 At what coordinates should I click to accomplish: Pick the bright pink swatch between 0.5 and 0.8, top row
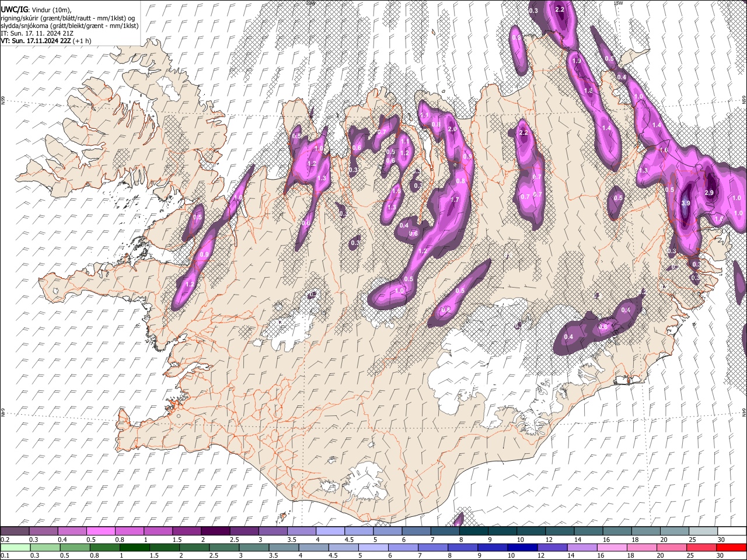click(101, 531)
